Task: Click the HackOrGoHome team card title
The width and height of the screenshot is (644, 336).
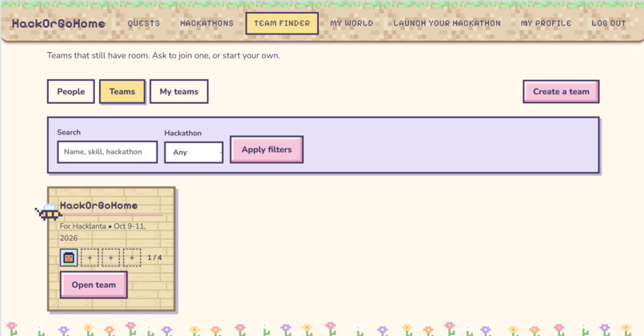Action: point(98,206)
